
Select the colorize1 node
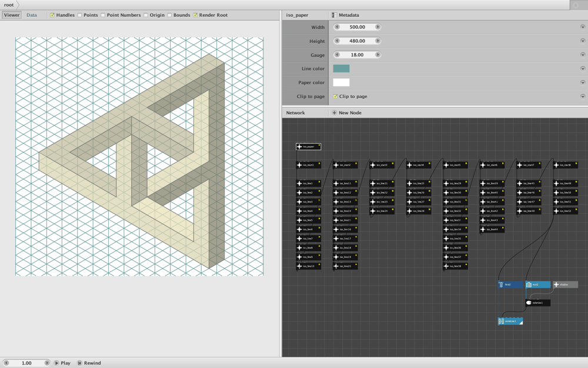538,303
